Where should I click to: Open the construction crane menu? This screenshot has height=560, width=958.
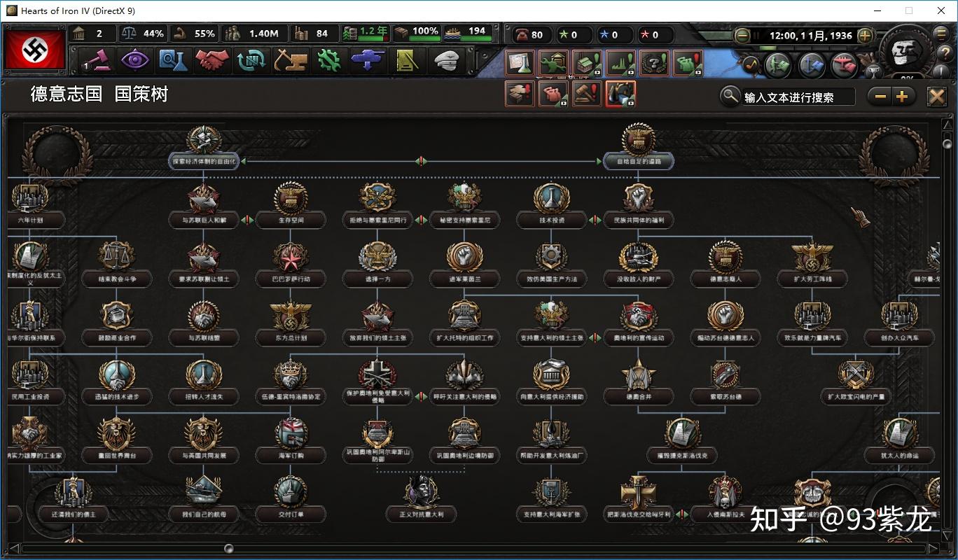coord(290,61)
